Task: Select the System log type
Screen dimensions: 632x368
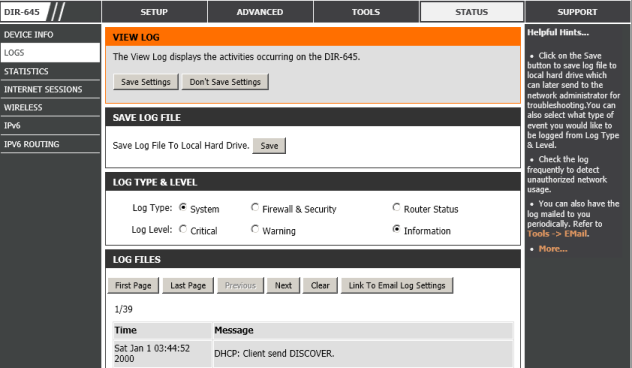Action: [183, 207]
